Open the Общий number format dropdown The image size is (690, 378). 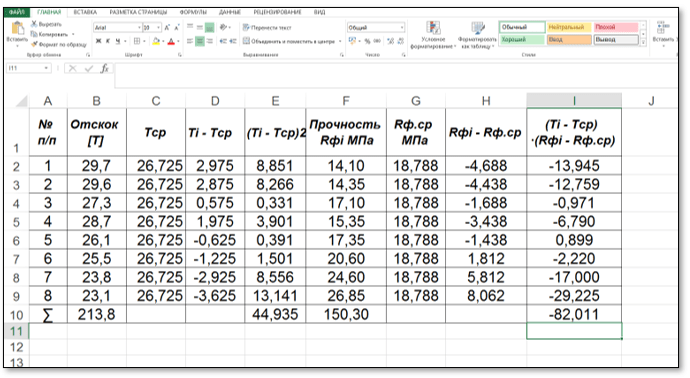[x=402, y=28]
